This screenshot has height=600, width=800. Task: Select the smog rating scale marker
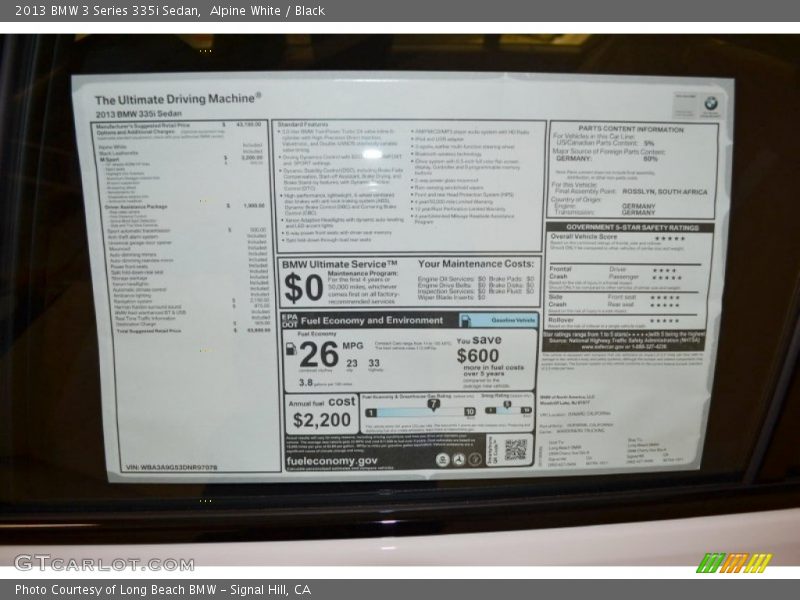[507, 405]
